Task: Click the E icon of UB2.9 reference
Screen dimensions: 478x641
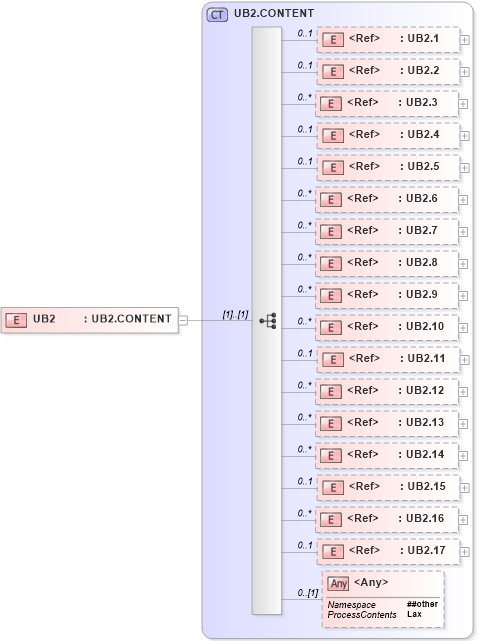Action: (331, 296)
